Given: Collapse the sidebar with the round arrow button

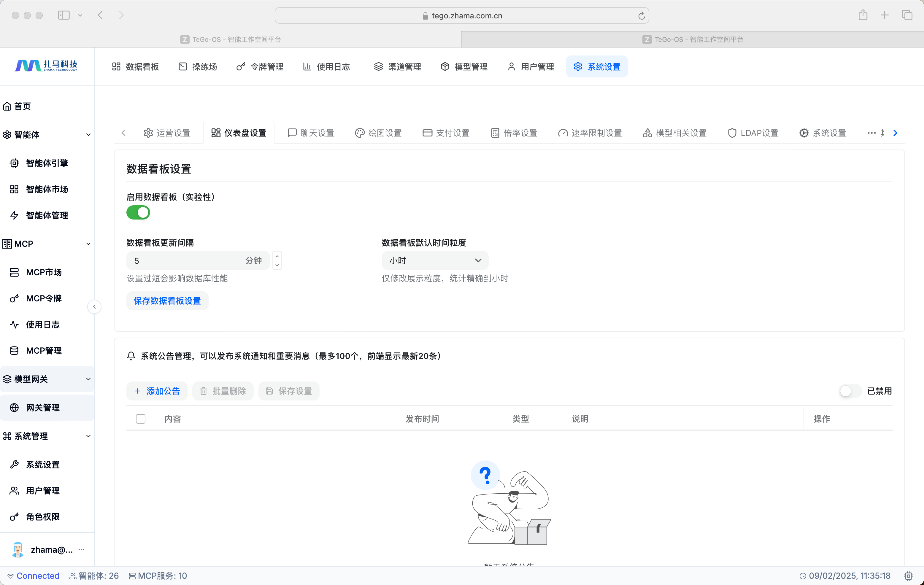Looking at the screenshot, I should click(94, 307).
